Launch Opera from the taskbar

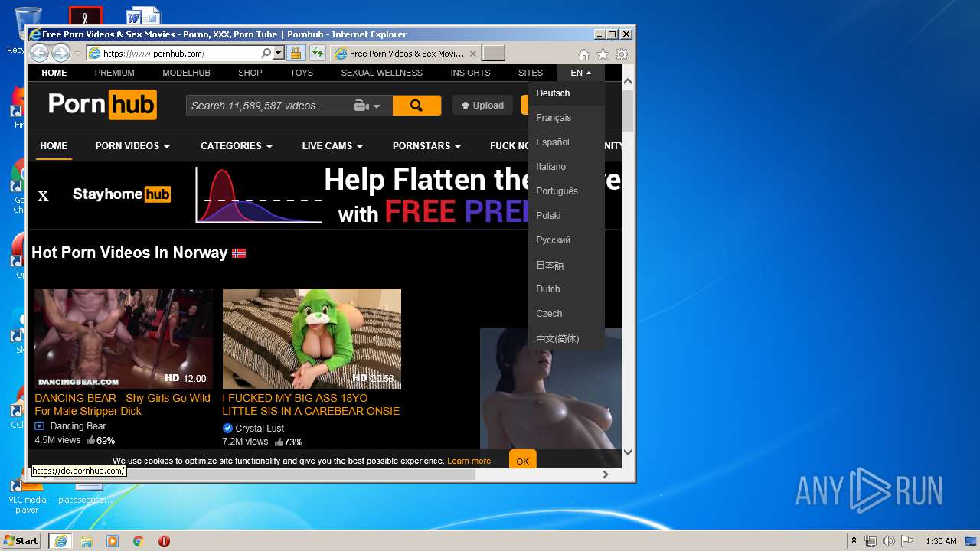[164, 541]
